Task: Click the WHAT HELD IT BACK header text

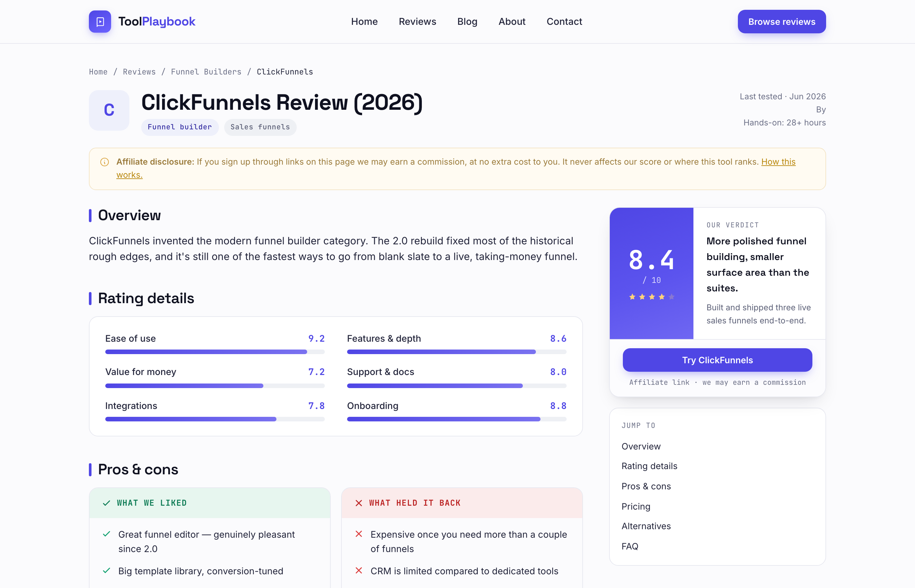Action: (x=415, y=503)
